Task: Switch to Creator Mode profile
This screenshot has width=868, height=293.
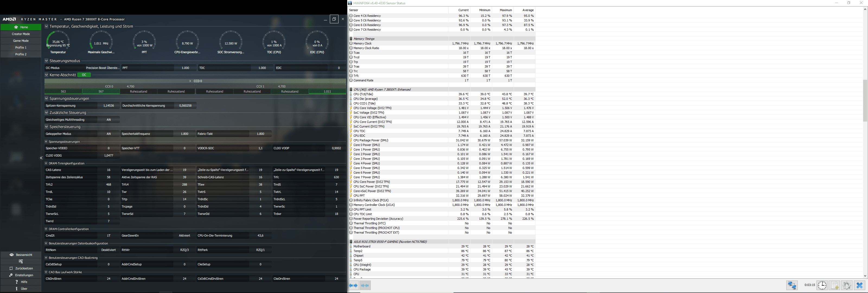Action: [x=21, y=34]
